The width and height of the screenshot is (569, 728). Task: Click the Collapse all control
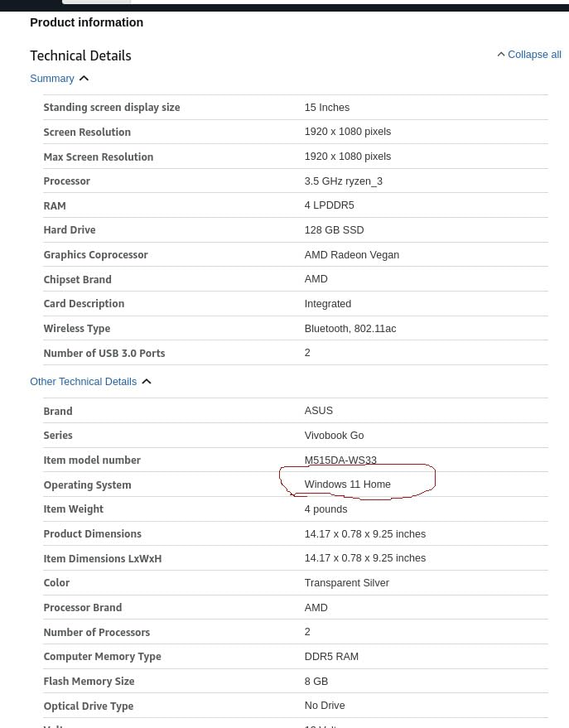(x=534, y=55)
